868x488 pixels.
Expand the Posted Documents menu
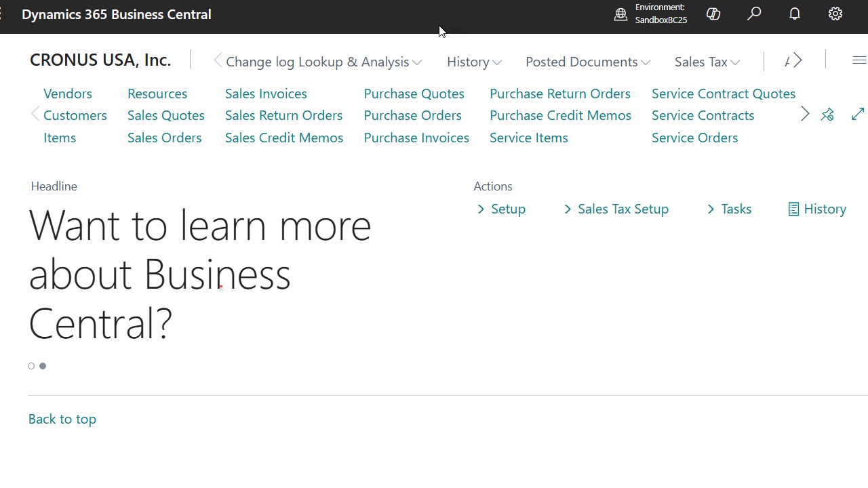[587, 62]
